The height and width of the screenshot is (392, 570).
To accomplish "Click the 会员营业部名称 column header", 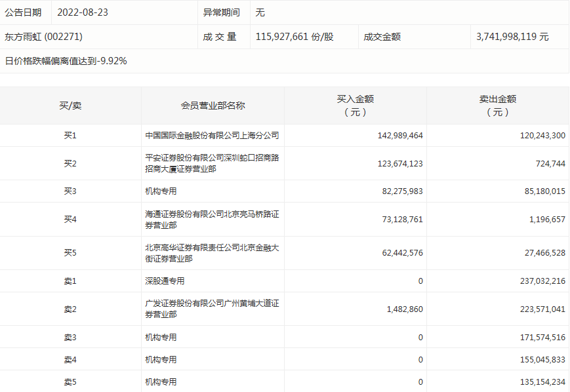I will pos(213,106).
